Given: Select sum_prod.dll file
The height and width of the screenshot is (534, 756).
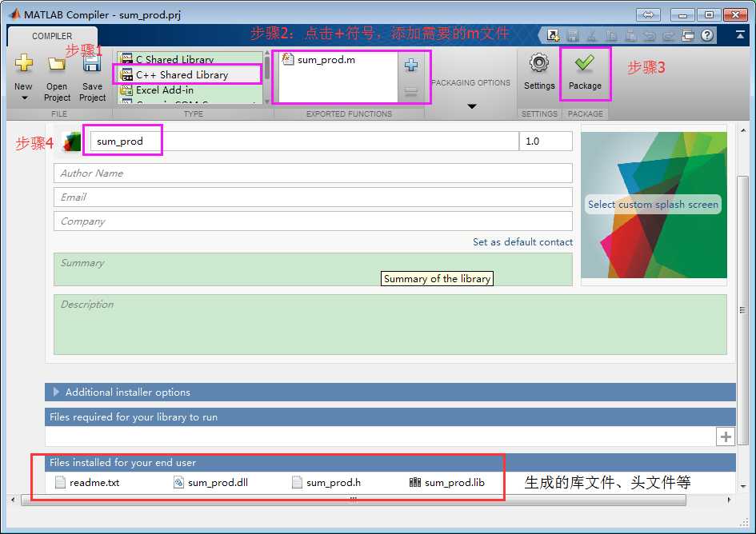Looking at the screenshot, I should pyautogui.click(x=210, y=482).
